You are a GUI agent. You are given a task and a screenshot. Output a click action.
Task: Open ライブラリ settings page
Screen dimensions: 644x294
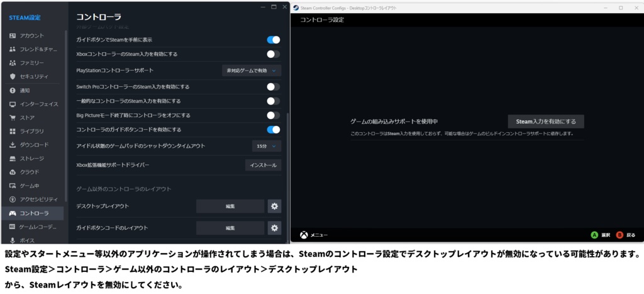33,131
